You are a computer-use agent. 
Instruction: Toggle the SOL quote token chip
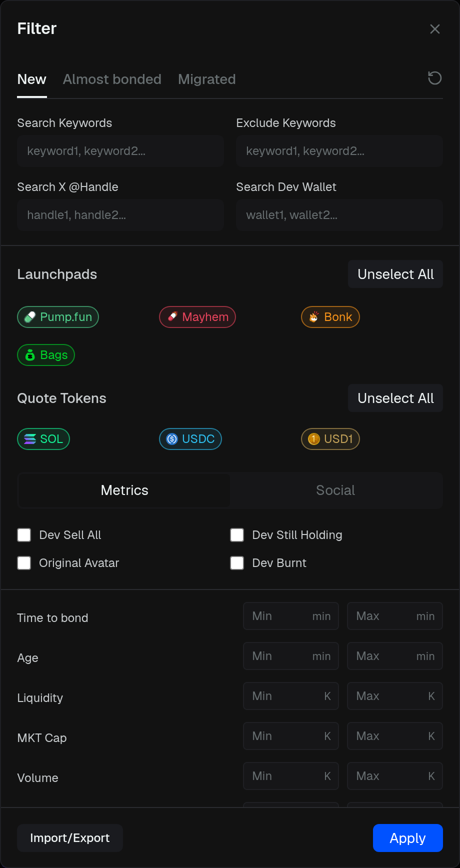pos(43,439)
